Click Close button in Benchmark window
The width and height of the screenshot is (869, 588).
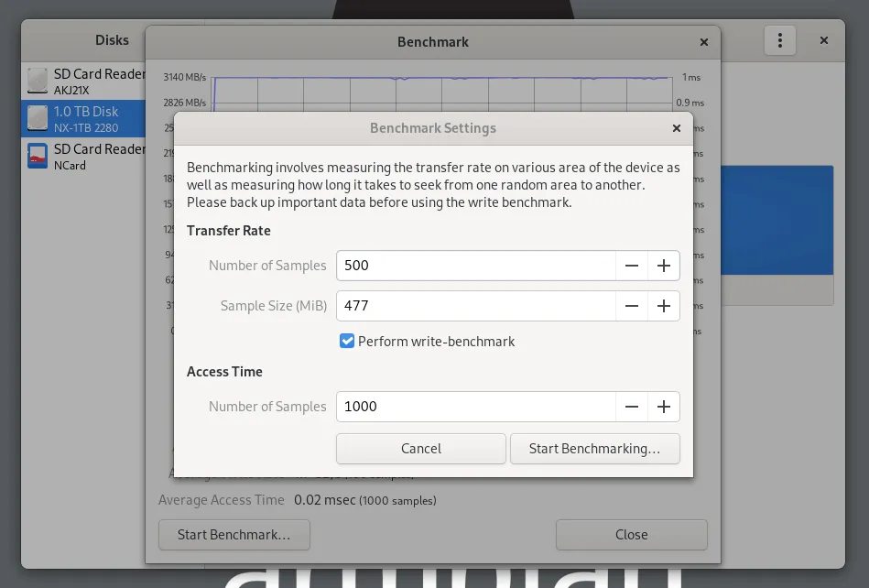(x=631, y=535)
